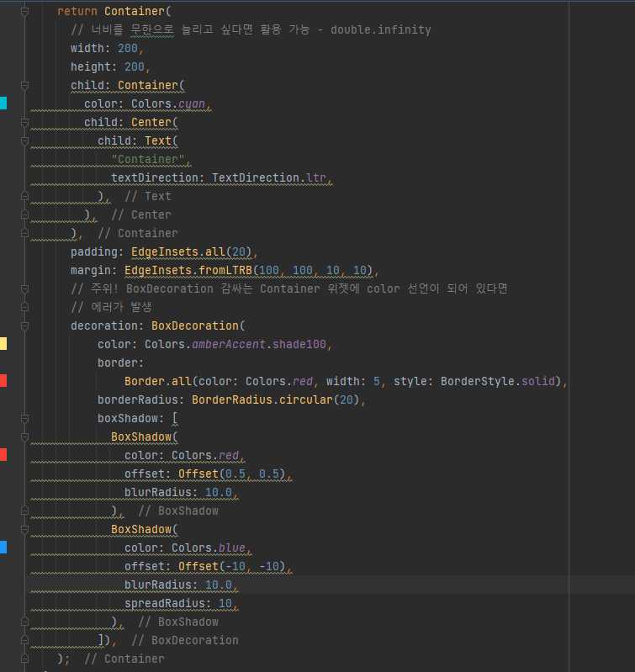The width and height of the screenshot is (635, 672).
Task: Click 'blue' in Colors.blue
Action: pyautogui.click(x=232, y=548)
